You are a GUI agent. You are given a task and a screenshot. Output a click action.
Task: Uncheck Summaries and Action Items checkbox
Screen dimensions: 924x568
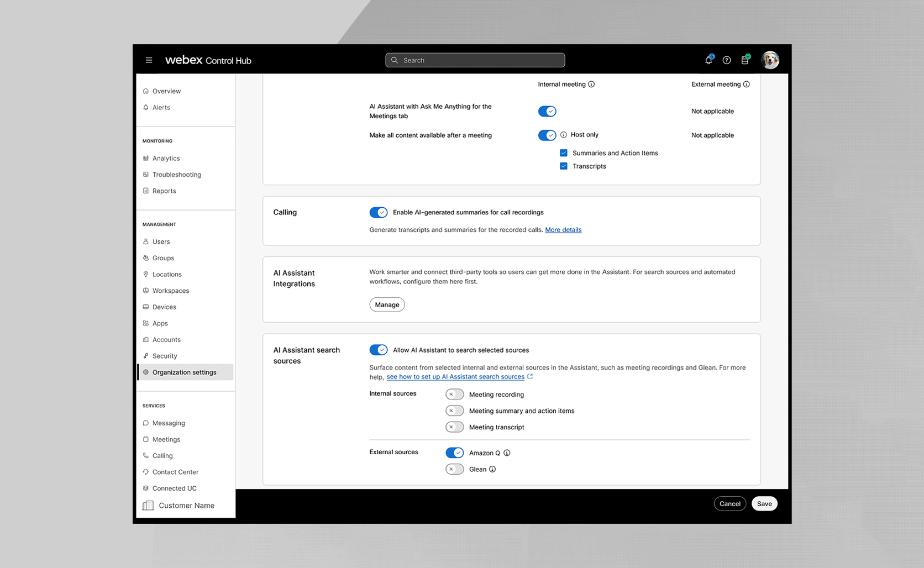564,153
